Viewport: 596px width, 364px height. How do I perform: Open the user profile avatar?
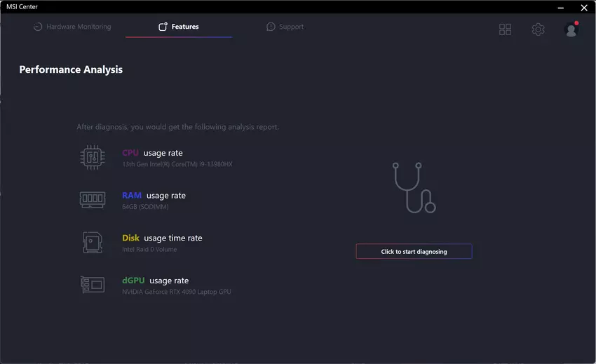click(571, 29)
